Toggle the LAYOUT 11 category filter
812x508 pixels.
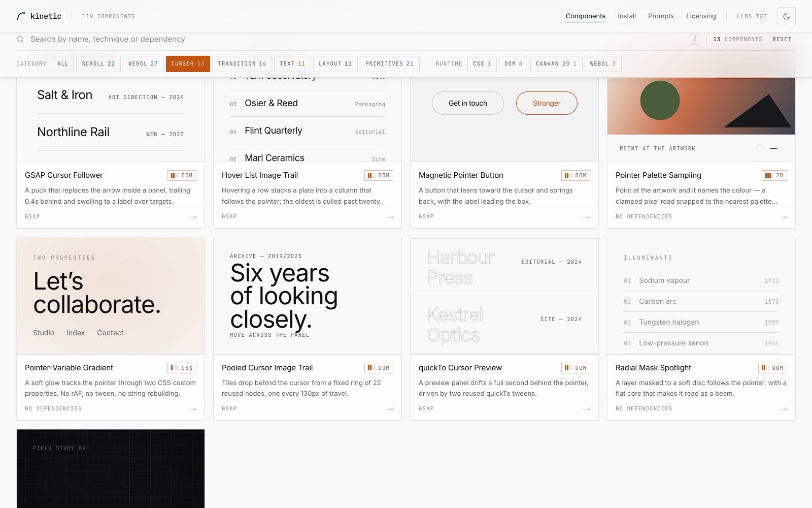[x=335, y=63]
